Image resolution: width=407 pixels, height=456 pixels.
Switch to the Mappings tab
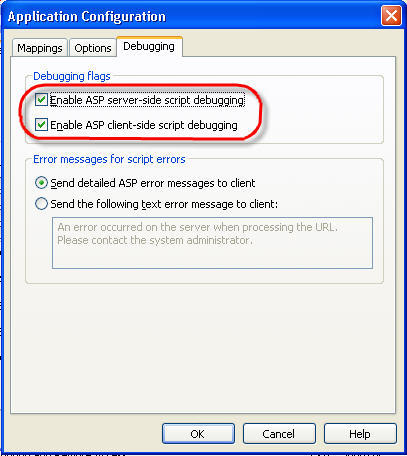[40, 48]
